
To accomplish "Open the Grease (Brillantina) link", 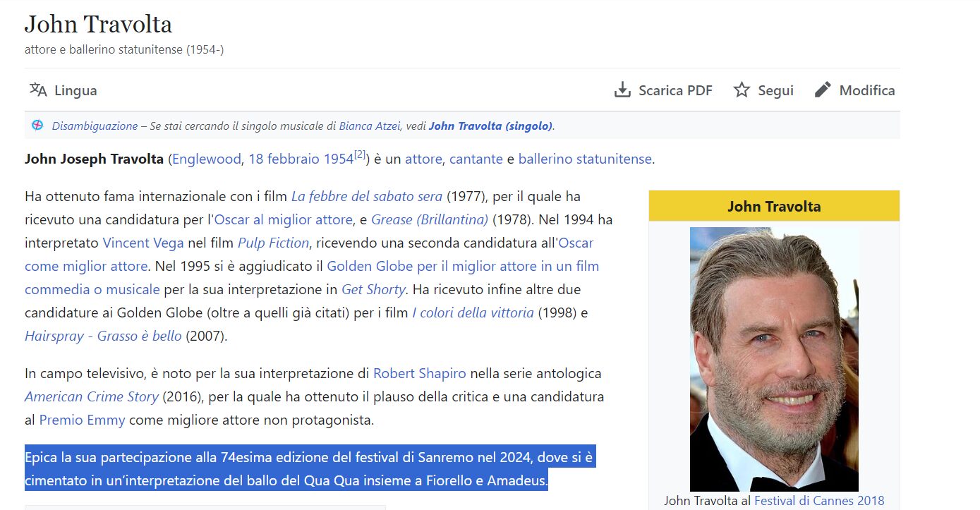I will 430,219.
